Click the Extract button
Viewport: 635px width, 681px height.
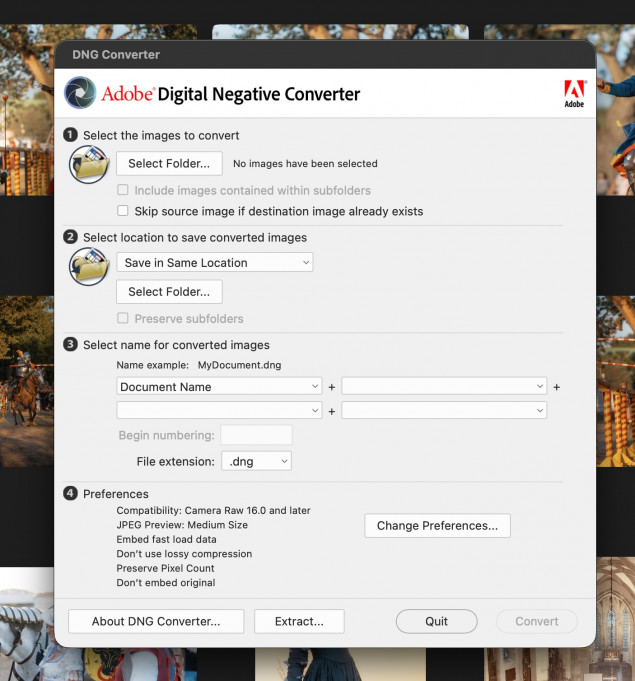point(299,621)
